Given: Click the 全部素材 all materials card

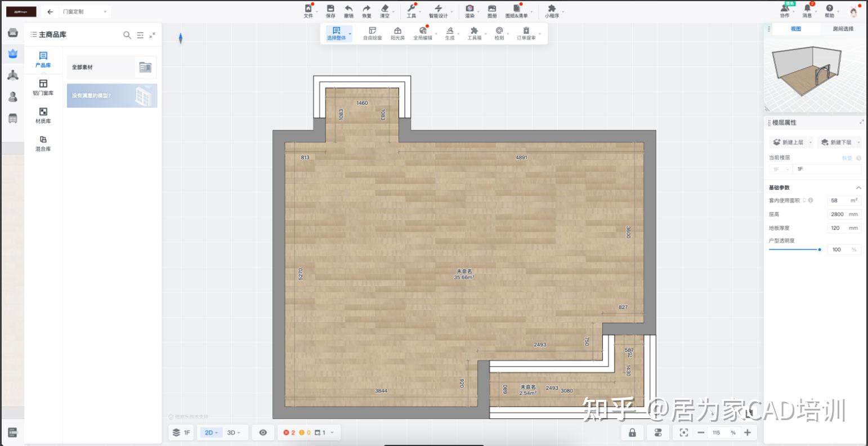Looking at the screenshot, I should 112,67.
